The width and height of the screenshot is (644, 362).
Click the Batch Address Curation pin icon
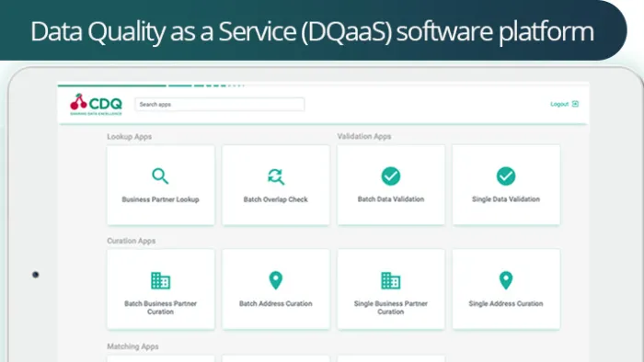276,280
